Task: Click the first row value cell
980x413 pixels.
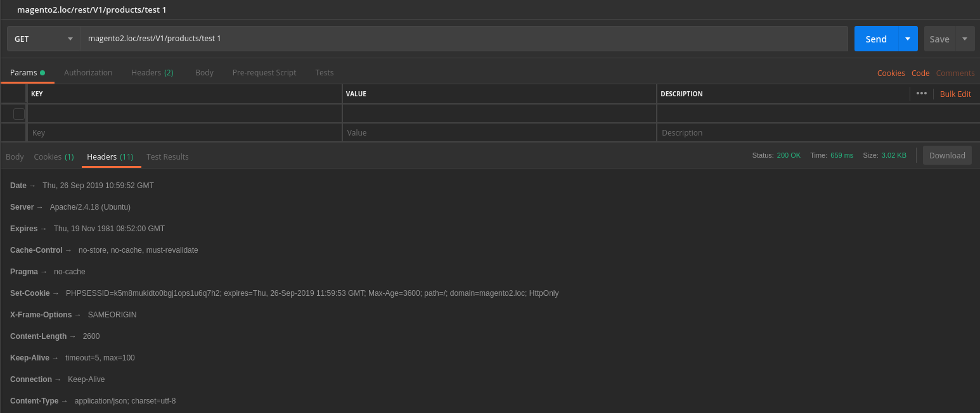Action: pos(500,114)
